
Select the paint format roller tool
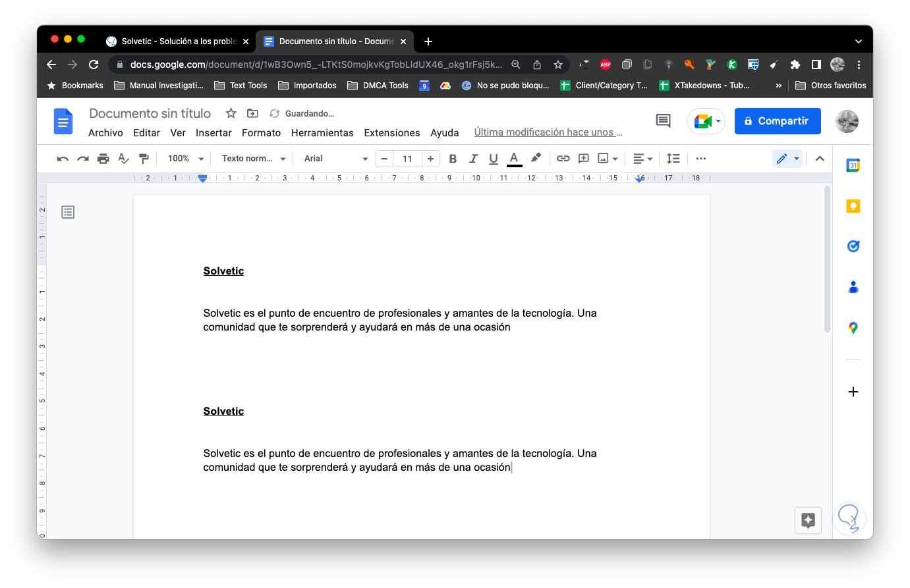click(x=144, y=159)
